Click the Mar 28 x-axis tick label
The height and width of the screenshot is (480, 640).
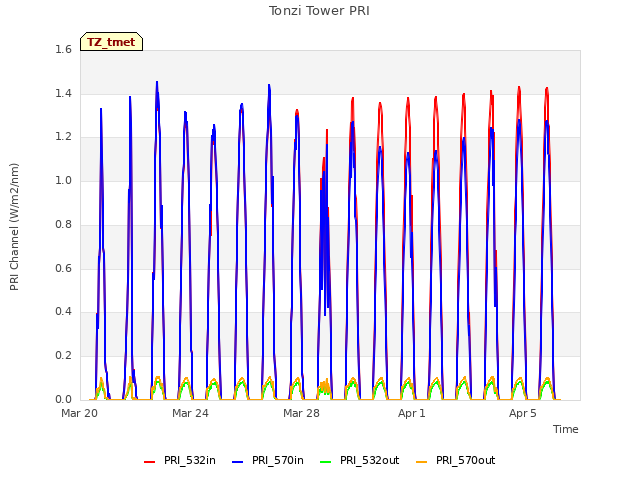coord(301,413)
